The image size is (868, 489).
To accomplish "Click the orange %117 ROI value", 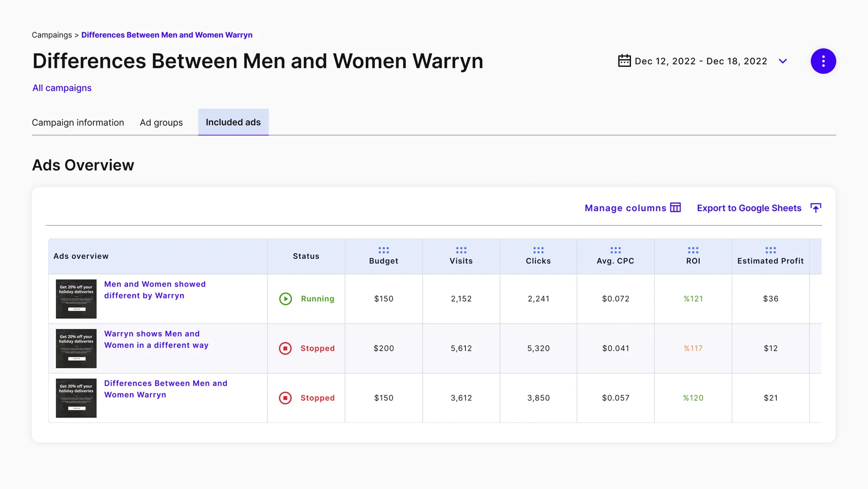I will click(693, 348).
